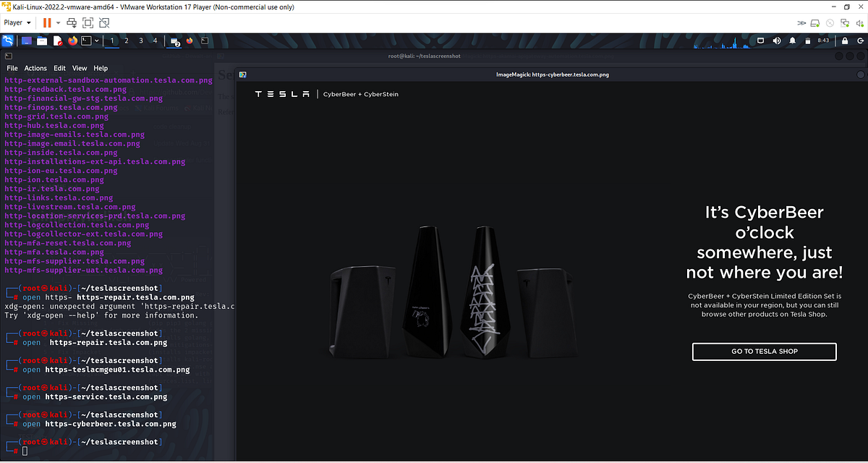Click the clock showing 8:43

(822, 41)
